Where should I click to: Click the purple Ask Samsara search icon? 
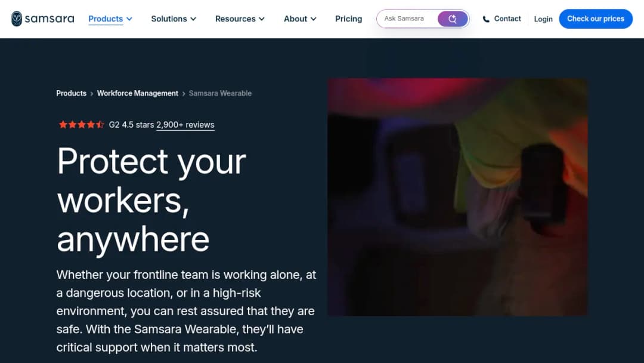point(452,19)
